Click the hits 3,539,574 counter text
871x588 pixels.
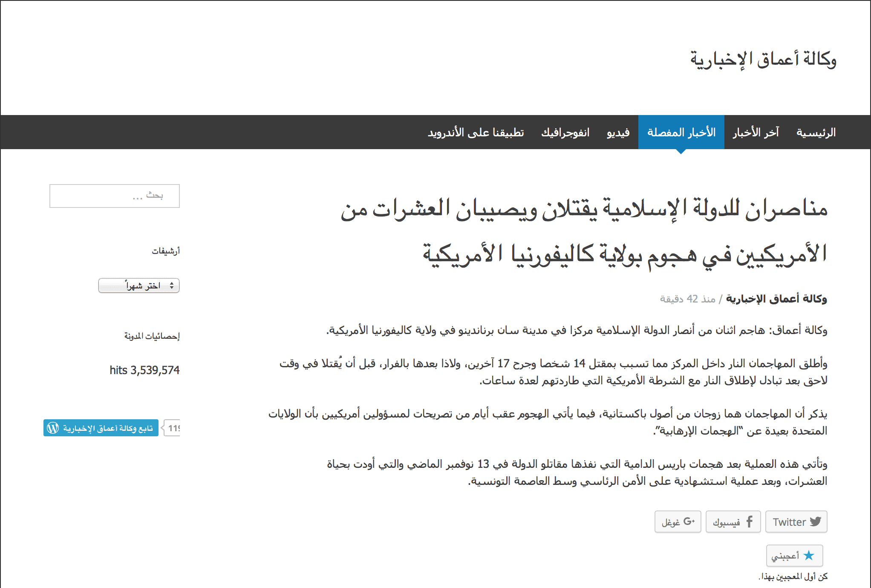(144, 370)
